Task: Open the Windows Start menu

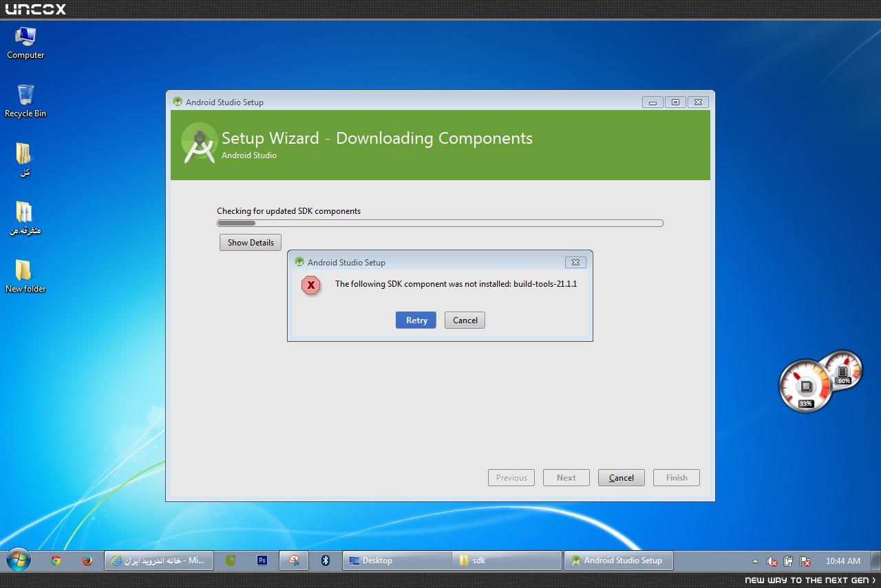Action: pyautogui.click(x=17, y=560)
